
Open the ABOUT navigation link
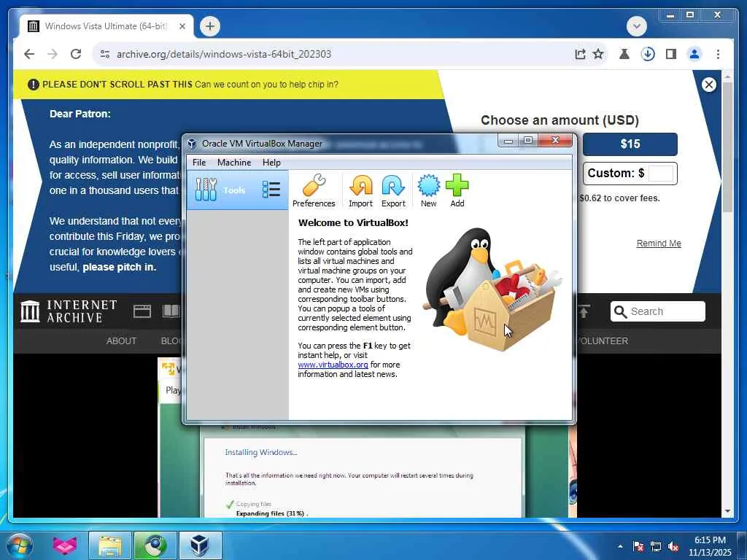click(x=121, y=341)
